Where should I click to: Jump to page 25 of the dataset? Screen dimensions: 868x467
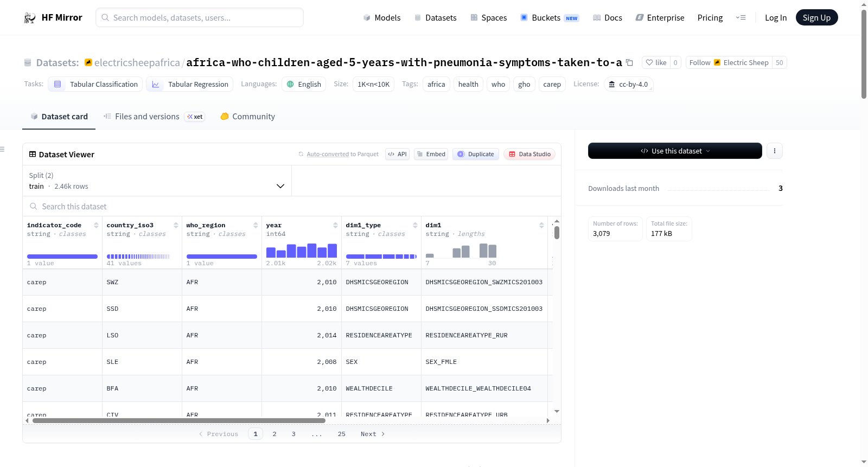(342, 434)
